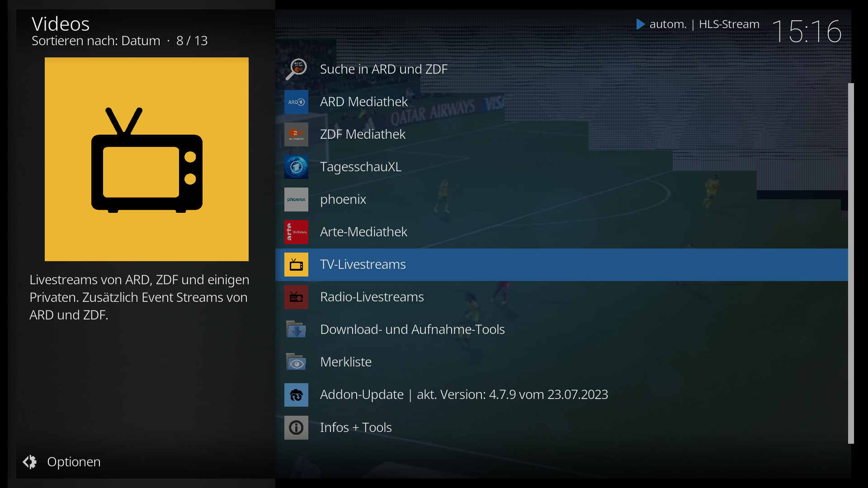868x488 pixels.
Task: Click the Addon-Update icon
Action: pyautogui.click(x=296, y=395)
